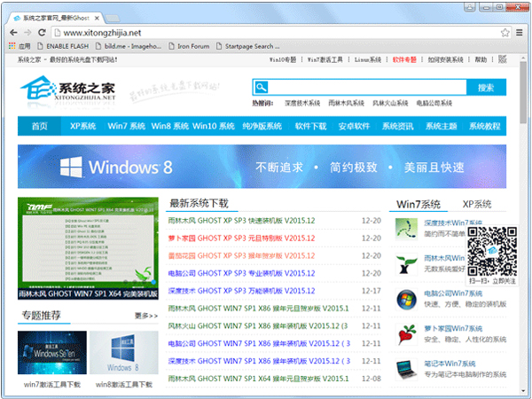Image resolution: width=532 pixels, height=399 pixels.
Task: Open 深度技术 GHOST XP SP3 万能装机版 link
Action: [x=241, y=291]
